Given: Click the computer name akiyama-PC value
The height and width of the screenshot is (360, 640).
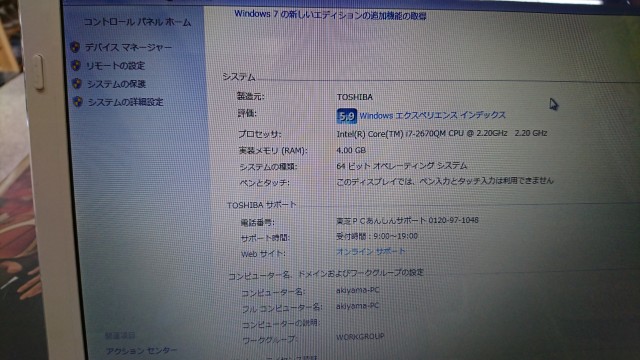Looking at the screenshot, I should coord(358,290).
